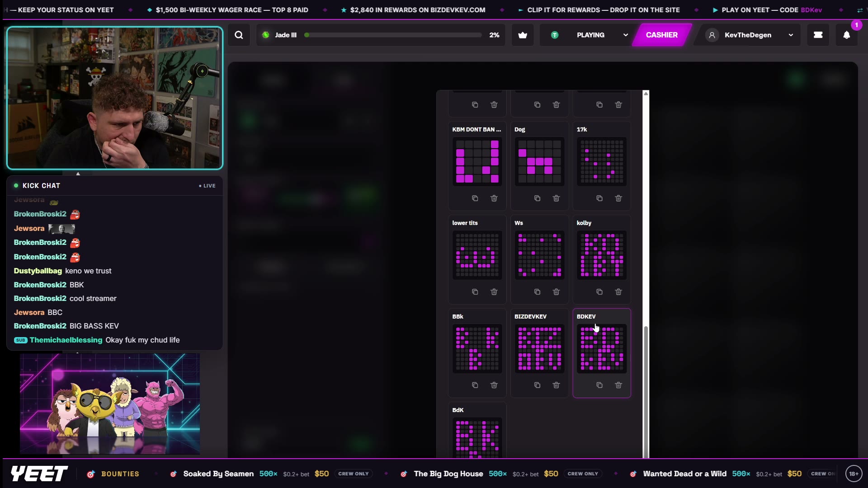The height and width of the screenshot is (488, 868).
Task: Click the "cool streamer" chat message
Action: point(93,299)
